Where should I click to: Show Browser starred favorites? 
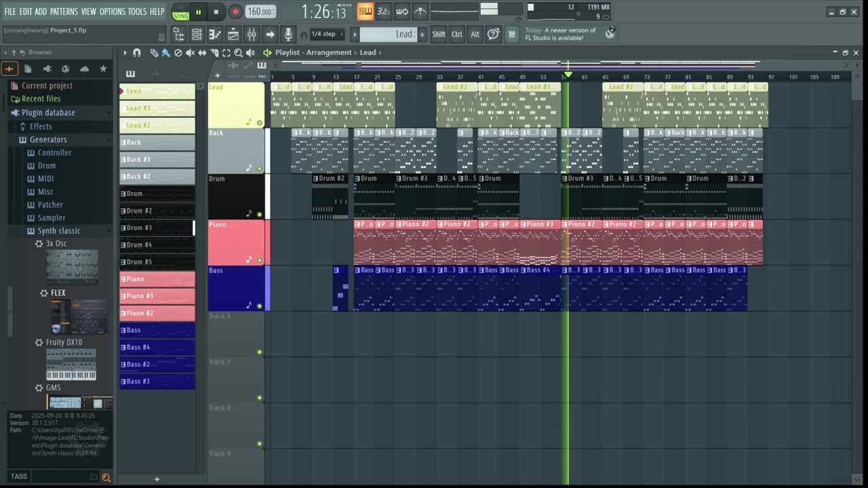103,68
